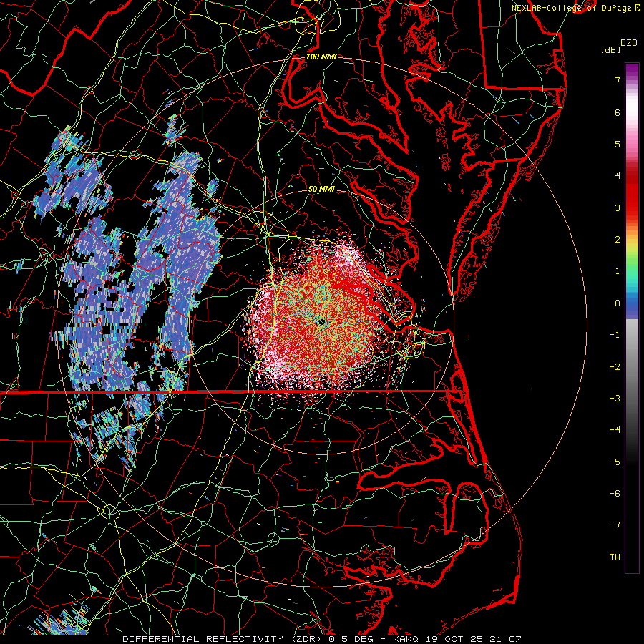
Task: Click the '-7' value on the color scale
Action: click(x=615, y=525)
